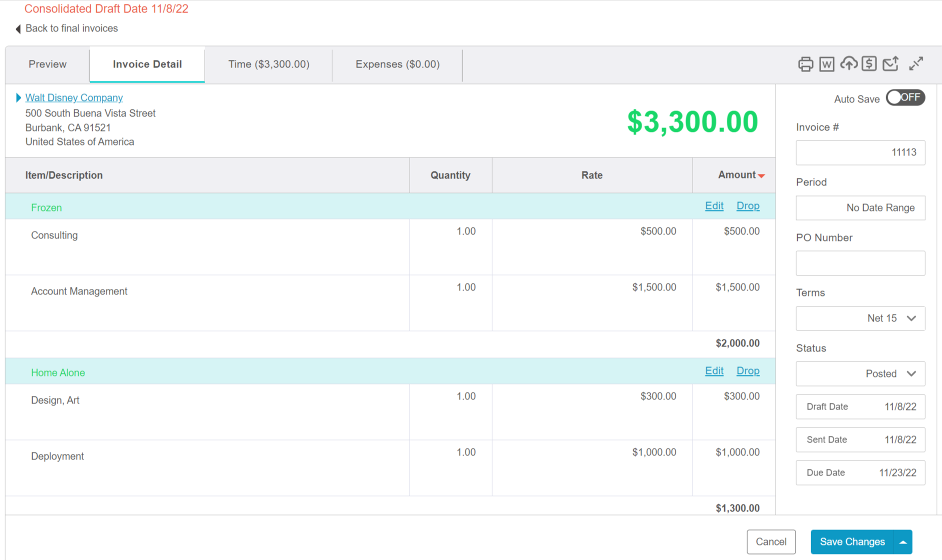Click the Consolidated Draft Date 11/8/22 heading
The image size is (942, 560).
pyautogui.click(x=106, y=9)
